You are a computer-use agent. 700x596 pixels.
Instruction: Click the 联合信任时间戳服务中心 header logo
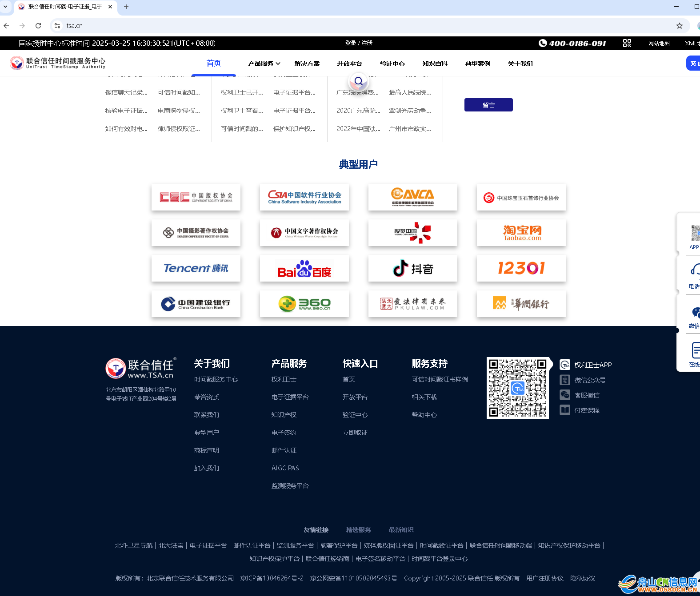coord(58,63)
